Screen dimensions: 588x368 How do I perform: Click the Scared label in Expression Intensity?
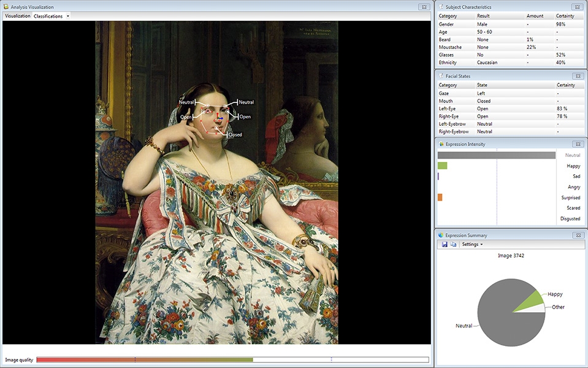[573, 208]
